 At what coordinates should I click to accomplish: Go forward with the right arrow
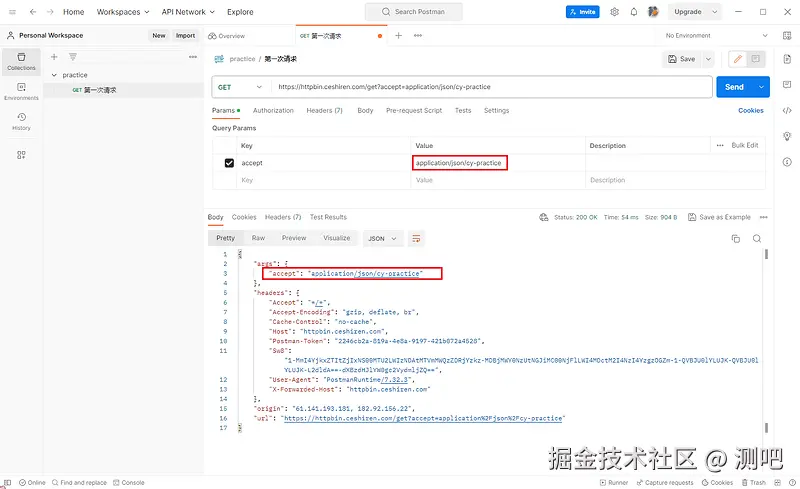pos(50,12)
